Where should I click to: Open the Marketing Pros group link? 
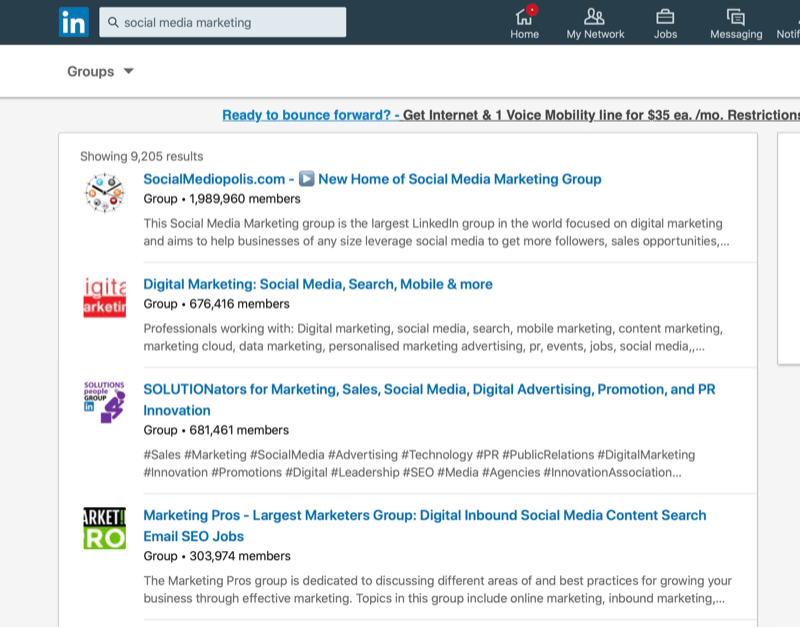424,525
